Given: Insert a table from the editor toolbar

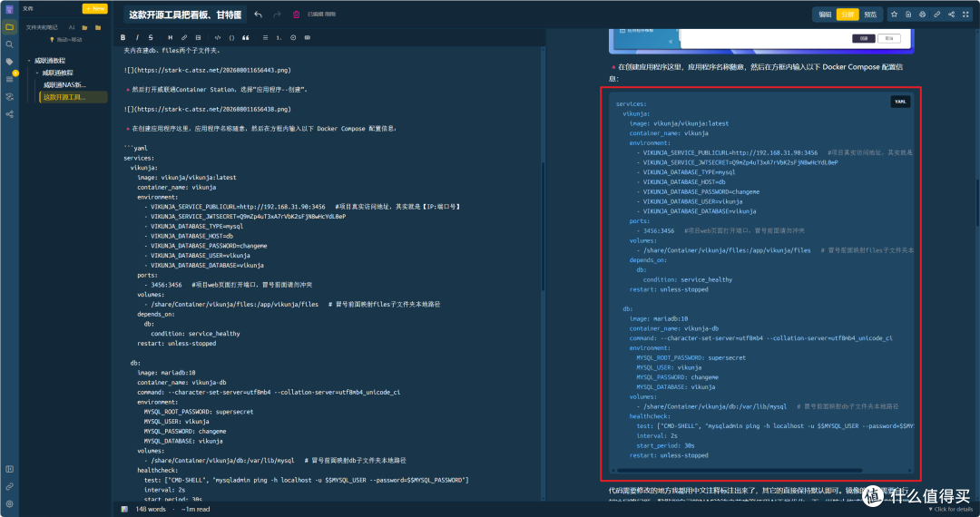Looking at the screenshot, I should point(198,37).
